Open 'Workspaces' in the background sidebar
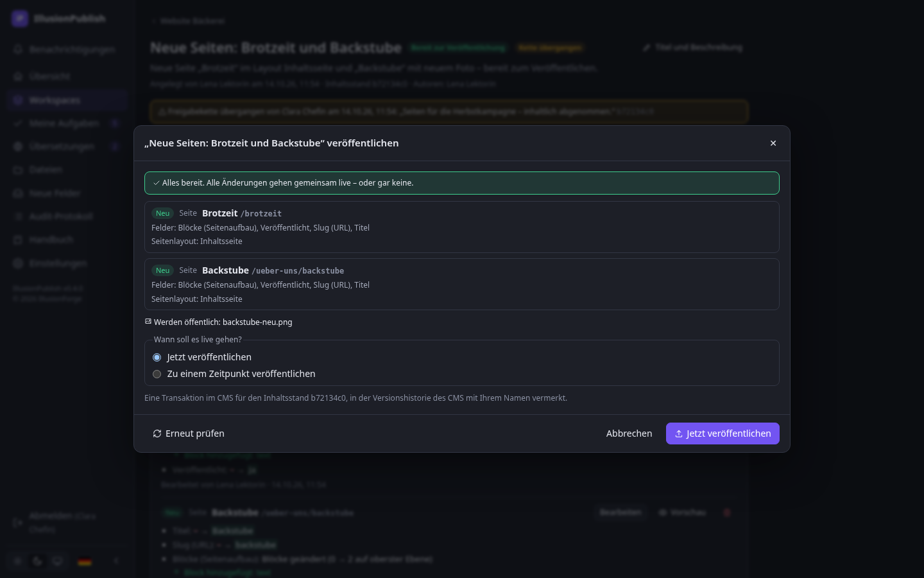Image resolution: width=924 pixels, height=578 pixels. [x=67, y=100]
